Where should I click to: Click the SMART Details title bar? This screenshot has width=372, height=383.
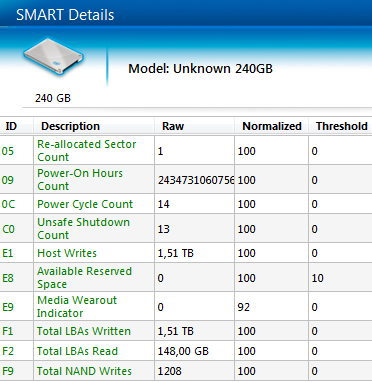(186, 13)
